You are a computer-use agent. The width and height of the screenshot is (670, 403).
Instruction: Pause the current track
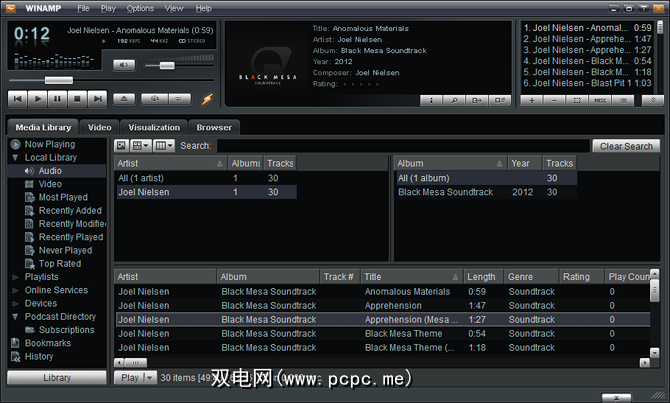point(57,99)
